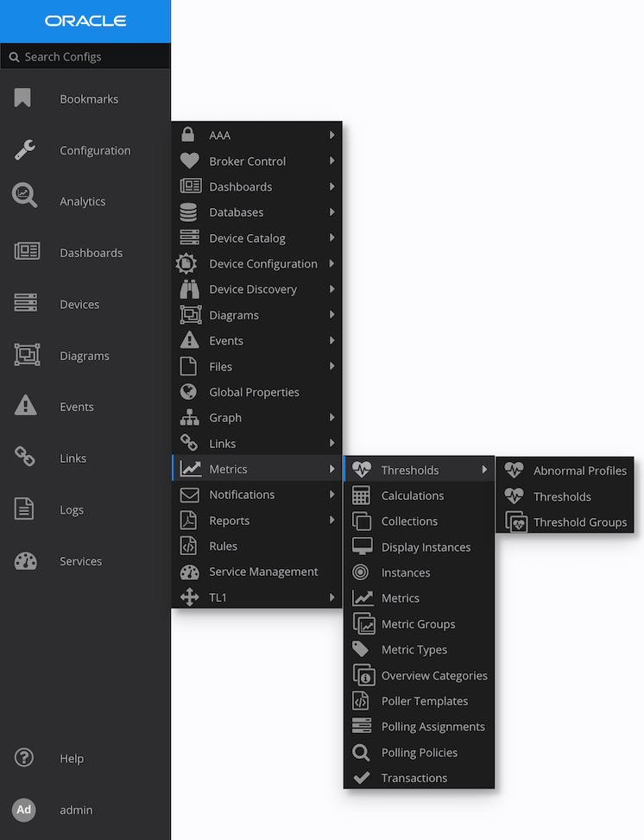
Task: Click the Notifications envelope icon
Action: [190, 495]
